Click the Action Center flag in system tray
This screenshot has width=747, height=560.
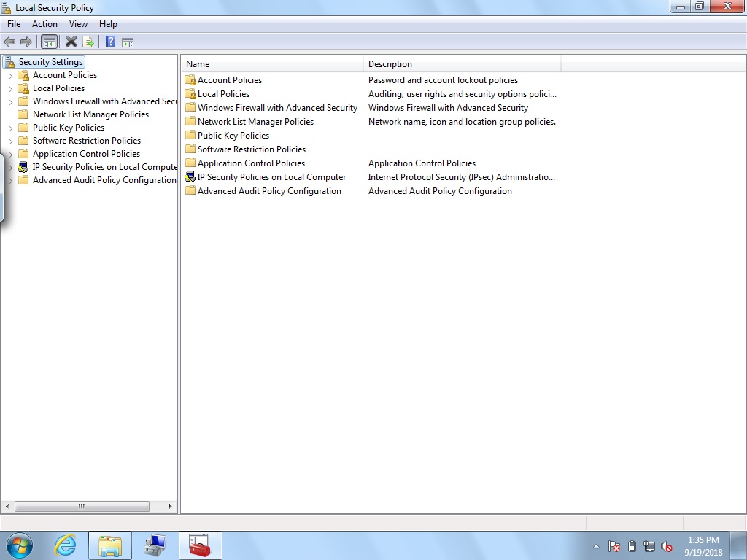tap(612, 546)
